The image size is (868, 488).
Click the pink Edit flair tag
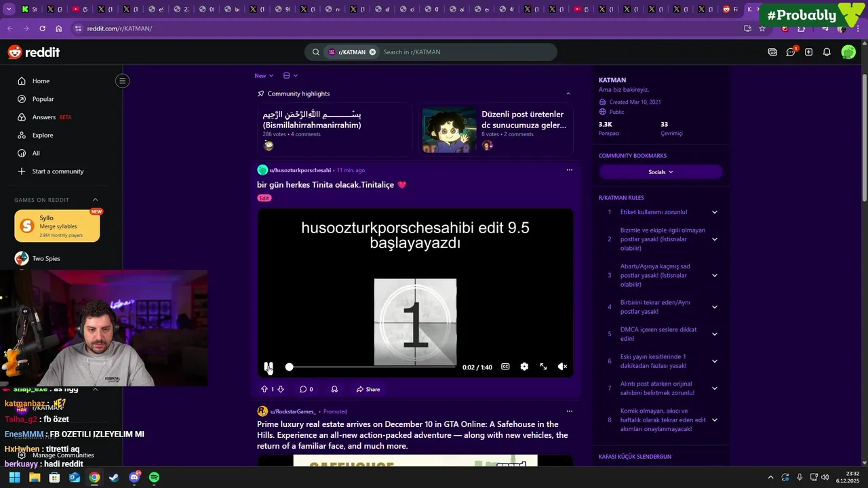[x=264, y=198]
